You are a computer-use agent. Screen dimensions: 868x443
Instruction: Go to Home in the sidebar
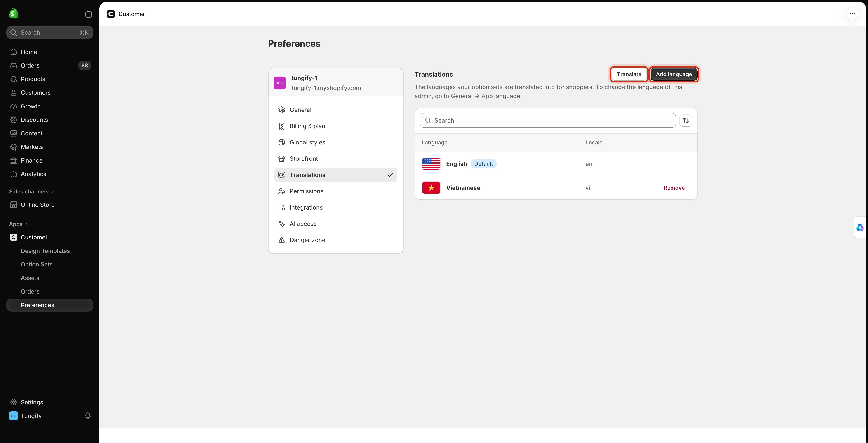(x=50, y=52)
